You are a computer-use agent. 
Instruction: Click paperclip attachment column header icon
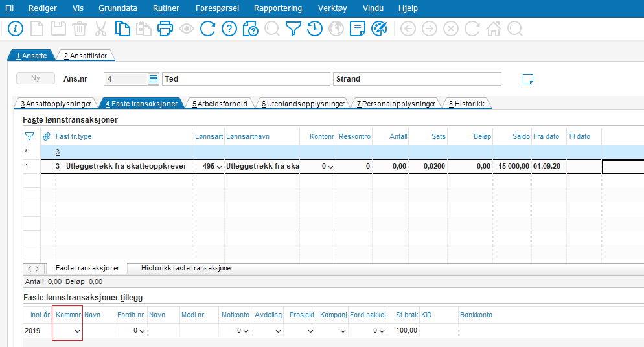(47, 136)
